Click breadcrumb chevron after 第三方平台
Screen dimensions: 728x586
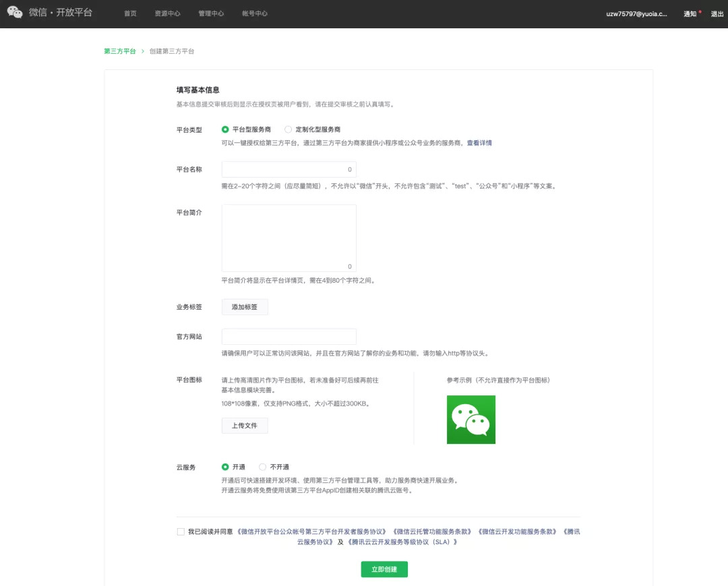coord(142,51)
